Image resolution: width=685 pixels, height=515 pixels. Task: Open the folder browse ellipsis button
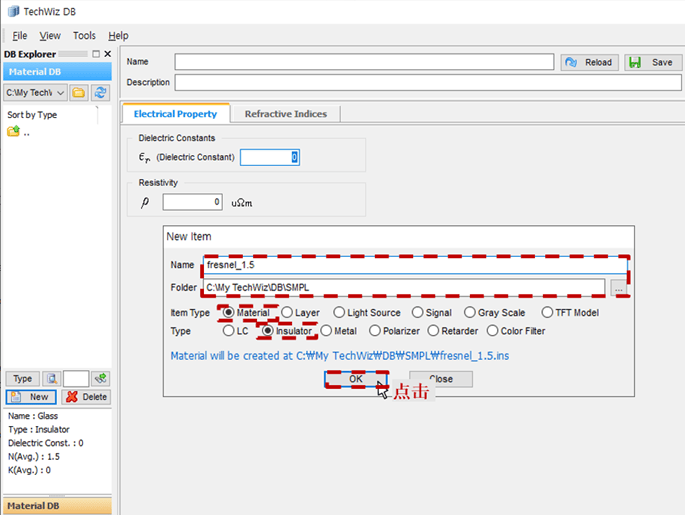pos(618,288)
